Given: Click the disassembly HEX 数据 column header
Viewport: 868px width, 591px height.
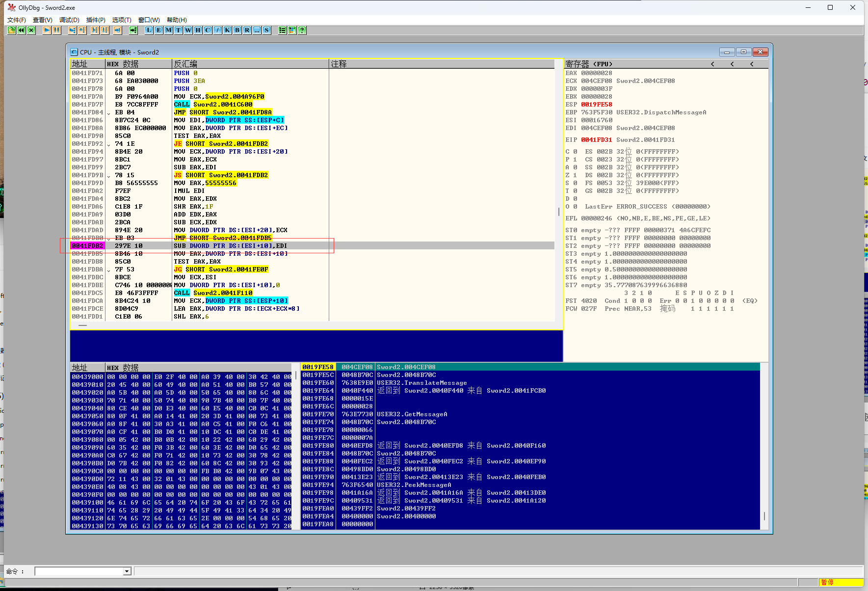Looking at the screenshot, I should pos(138,64).
